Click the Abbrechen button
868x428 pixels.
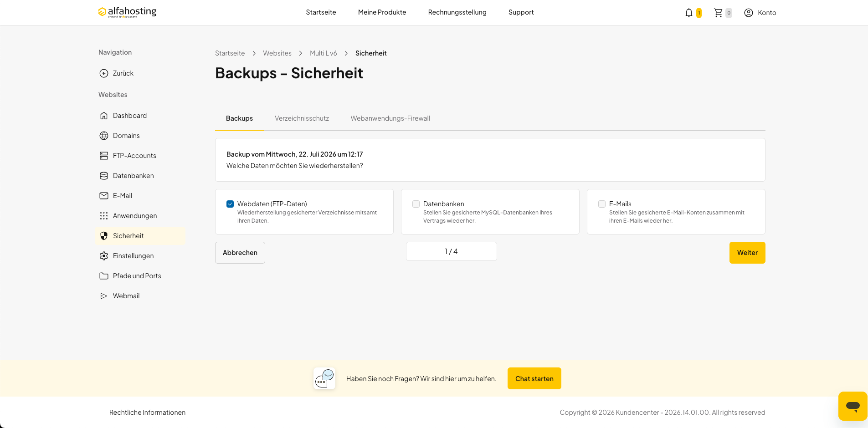coord(240,253)
